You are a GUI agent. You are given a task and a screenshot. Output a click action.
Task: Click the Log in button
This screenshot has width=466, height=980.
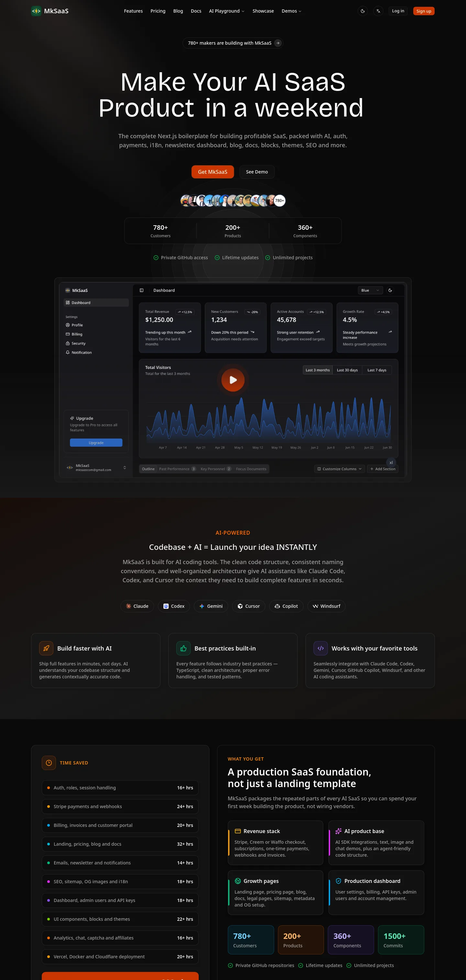[398, 11]
